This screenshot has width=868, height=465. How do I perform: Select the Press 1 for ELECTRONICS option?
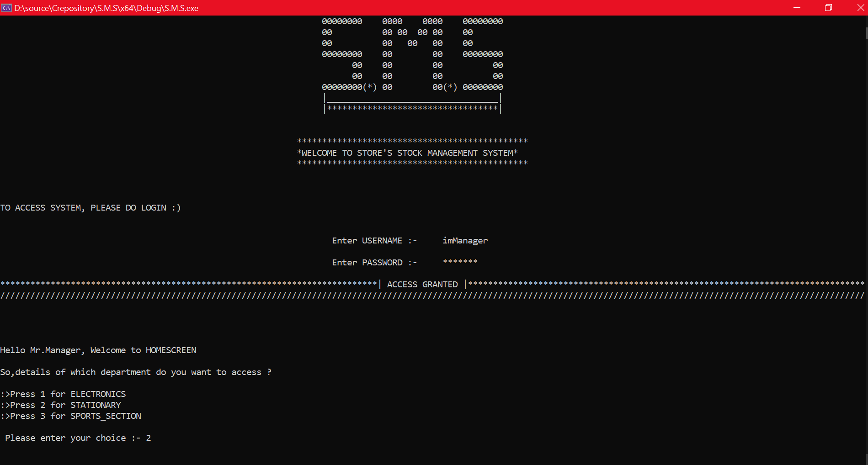[63, 394]
